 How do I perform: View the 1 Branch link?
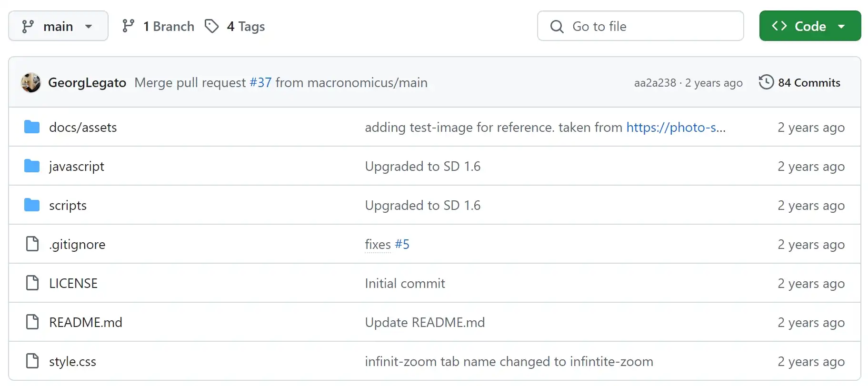point(158,26)
